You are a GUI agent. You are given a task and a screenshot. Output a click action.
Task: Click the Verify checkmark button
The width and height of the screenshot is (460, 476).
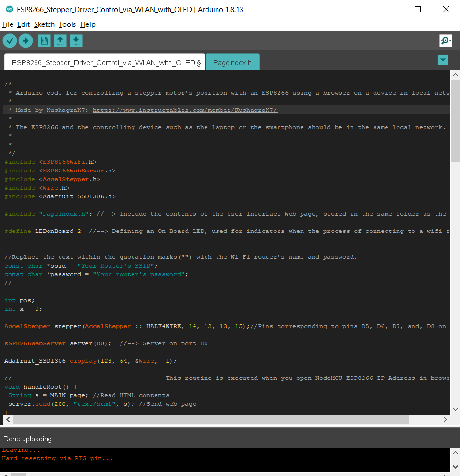[10, 41]
